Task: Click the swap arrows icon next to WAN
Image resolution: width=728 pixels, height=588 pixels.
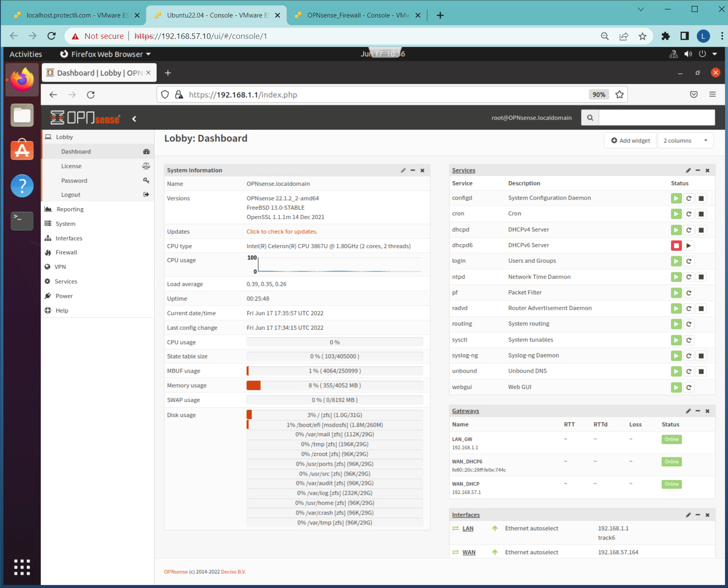Action: 455,552
